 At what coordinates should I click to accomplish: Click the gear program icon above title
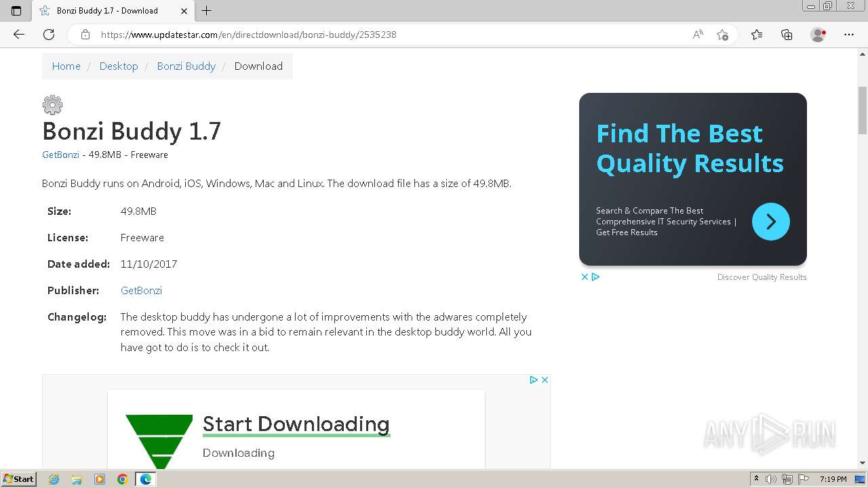tap(52, 104)
